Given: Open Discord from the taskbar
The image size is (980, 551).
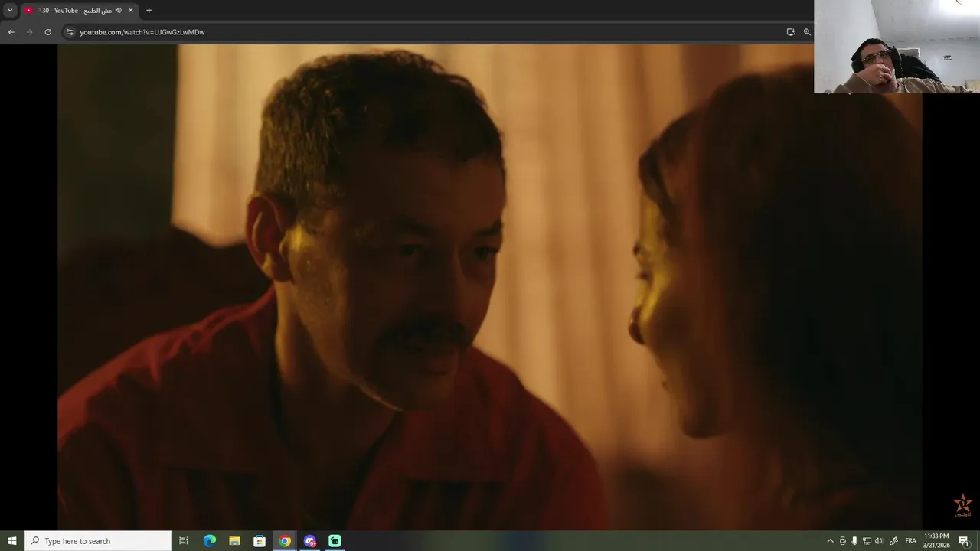Looking at the screenshot, I should (310, 541).
